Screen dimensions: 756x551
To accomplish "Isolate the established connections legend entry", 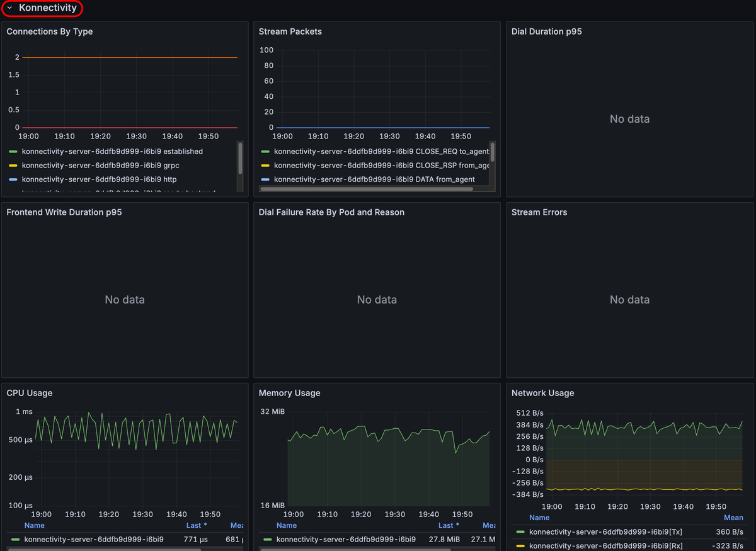I will click(x=112, y=152).
